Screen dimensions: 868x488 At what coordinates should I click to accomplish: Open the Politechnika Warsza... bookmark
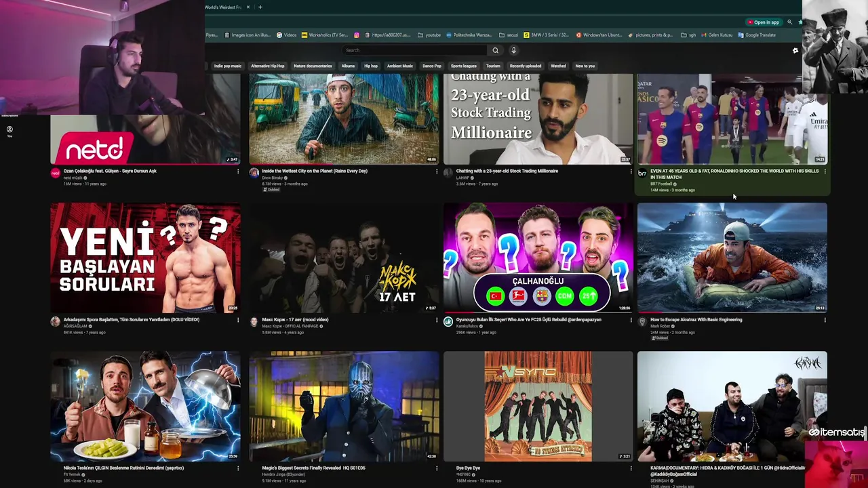click(x=469, y=35)
